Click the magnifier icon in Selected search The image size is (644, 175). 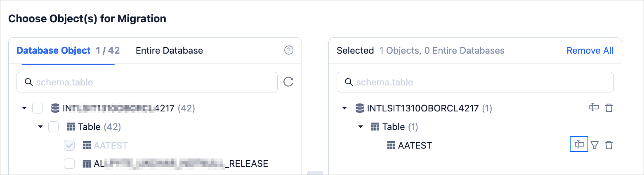click(349, 82)
